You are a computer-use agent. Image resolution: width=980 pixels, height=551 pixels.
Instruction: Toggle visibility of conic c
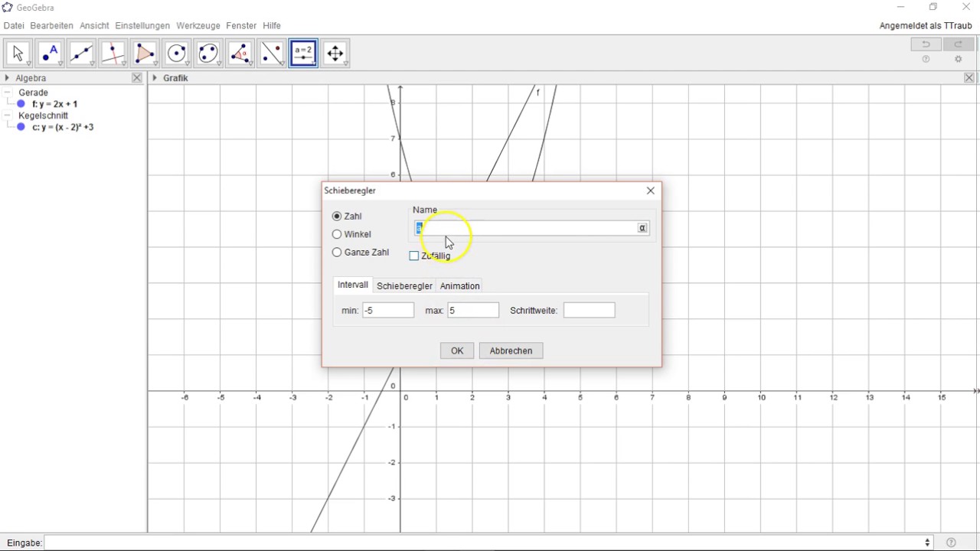click(x=21, y=127)
